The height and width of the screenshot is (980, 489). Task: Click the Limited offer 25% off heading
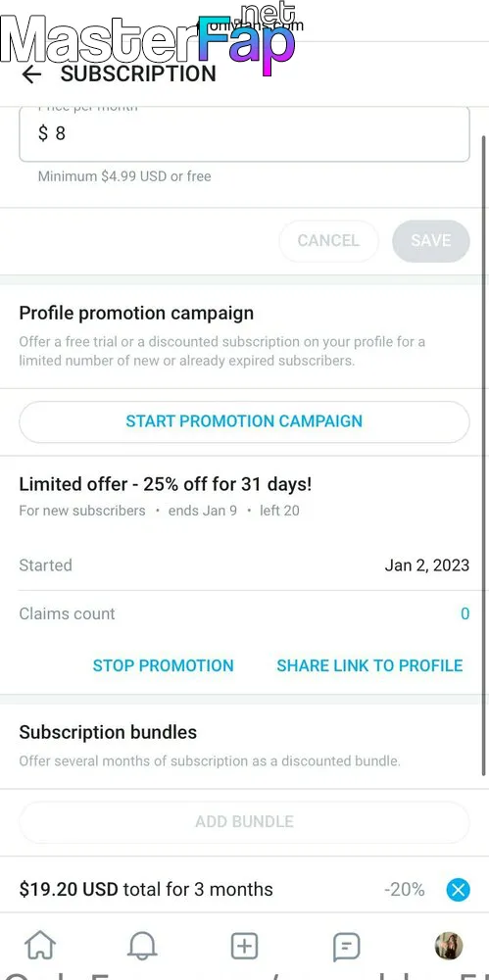165,484
